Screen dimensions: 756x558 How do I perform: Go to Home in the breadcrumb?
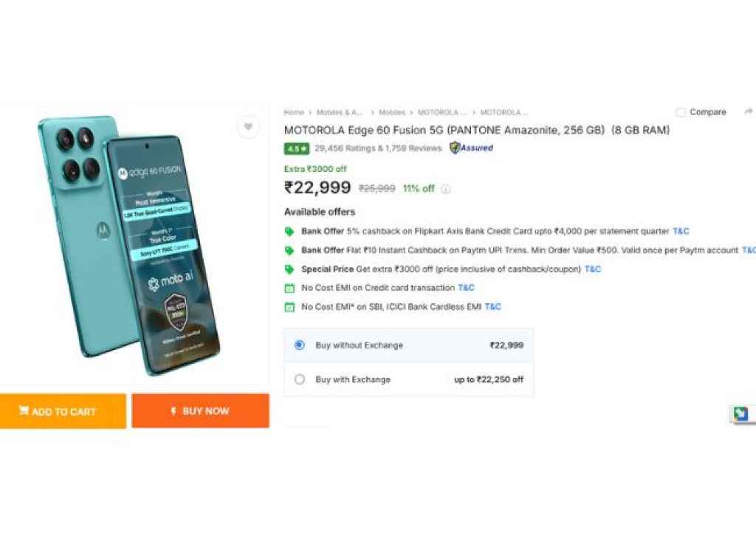tap(294, 112)
